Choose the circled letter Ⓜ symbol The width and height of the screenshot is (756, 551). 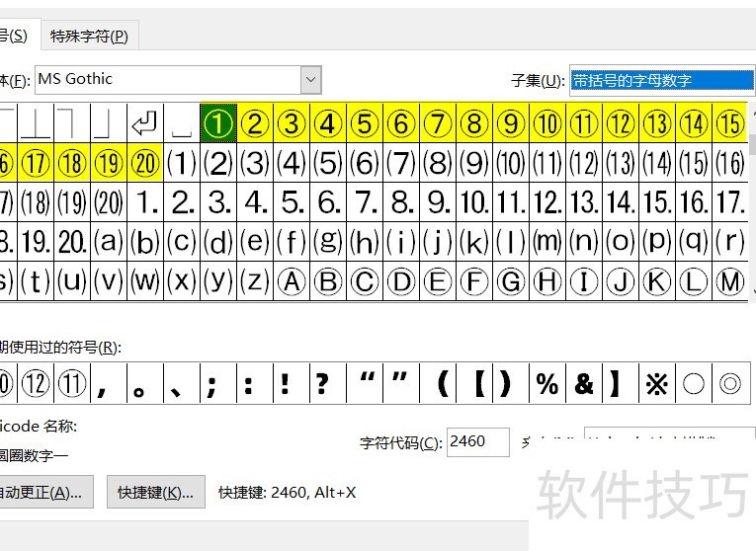729,281
